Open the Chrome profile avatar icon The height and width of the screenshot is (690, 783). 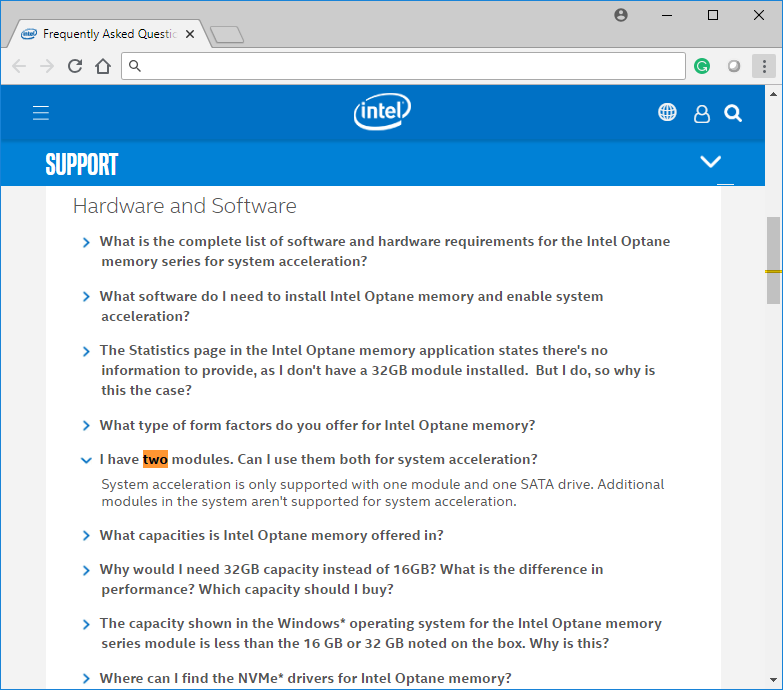[x=621, y=15]
